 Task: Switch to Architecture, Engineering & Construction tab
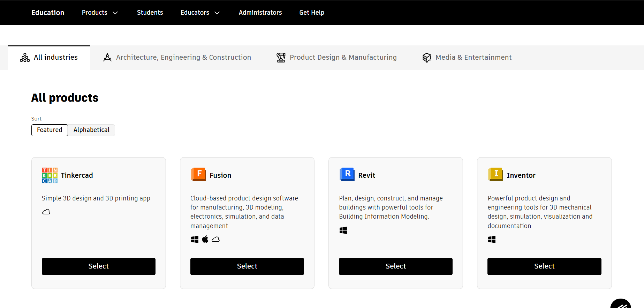177,58
